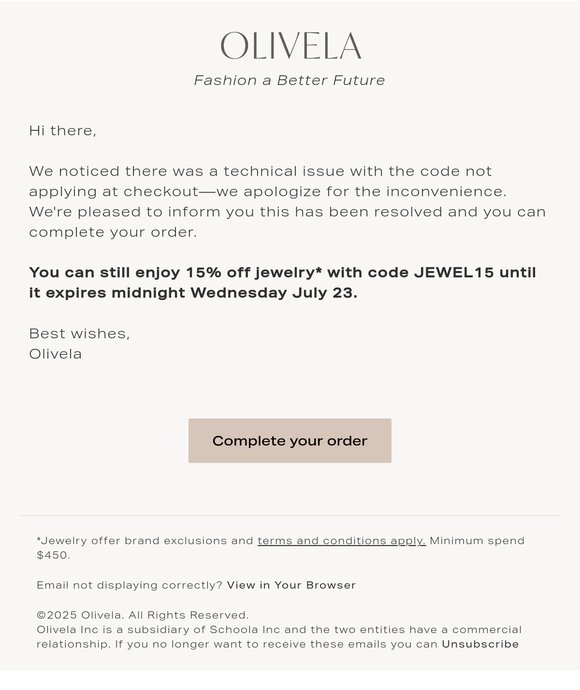Click the Unsubscribe link in footer
Image resolution: width=580 pixels, height=690 pixels.
click(480, 644)
